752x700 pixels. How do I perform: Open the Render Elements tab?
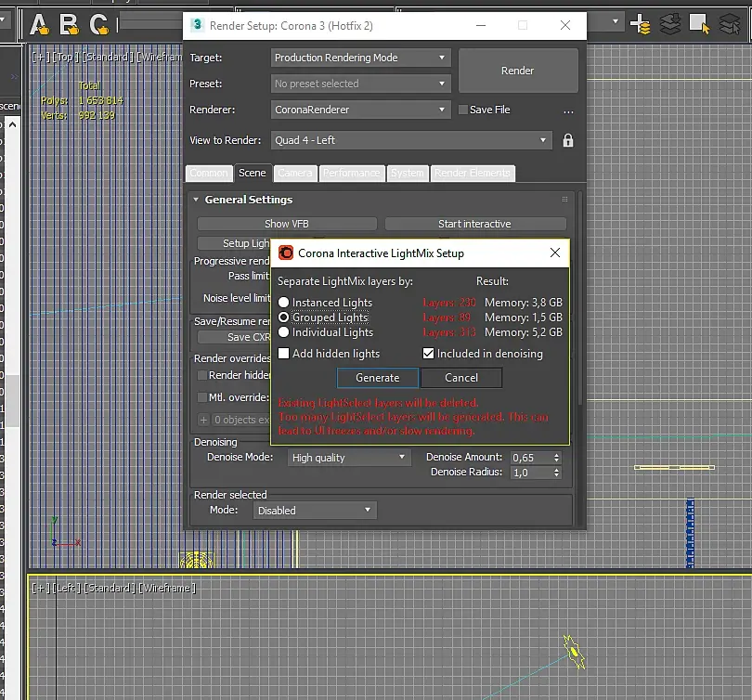tap(473, 173)
